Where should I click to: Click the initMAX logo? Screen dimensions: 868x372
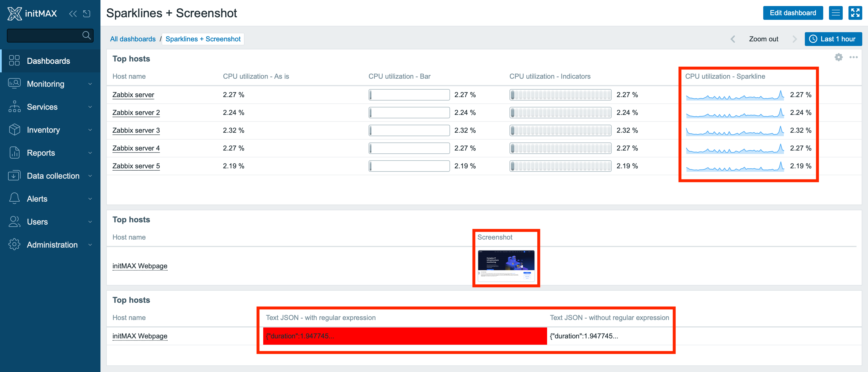(32, 14)
